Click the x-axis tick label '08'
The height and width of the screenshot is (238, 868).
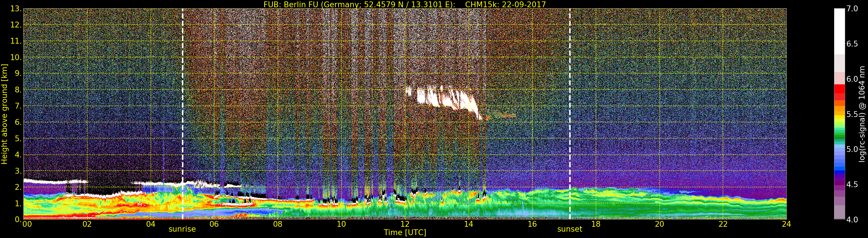(278, 224)
